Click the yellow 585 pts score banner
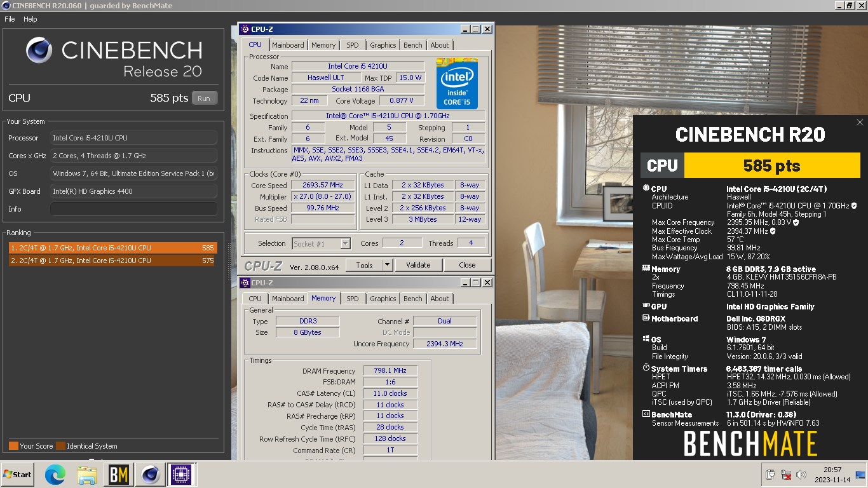 [771, 166]
